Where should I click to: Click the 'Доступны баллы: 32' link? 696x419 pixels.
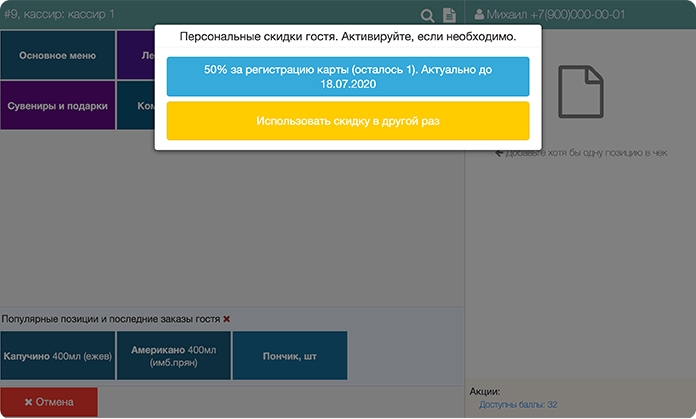[517, 404]
